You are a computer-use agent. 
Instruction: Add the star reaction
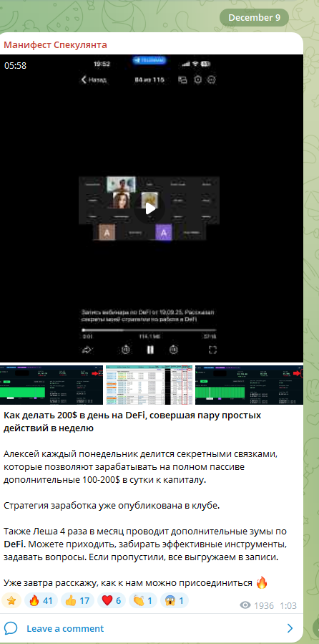pos(11,600)
